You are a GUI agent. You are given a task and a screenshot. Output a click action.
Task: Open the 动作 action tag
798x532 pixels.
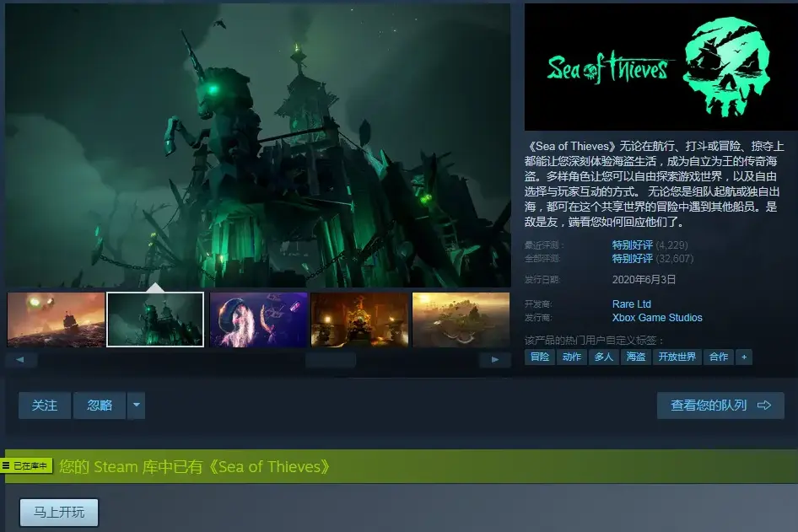(x=572, y=357)
